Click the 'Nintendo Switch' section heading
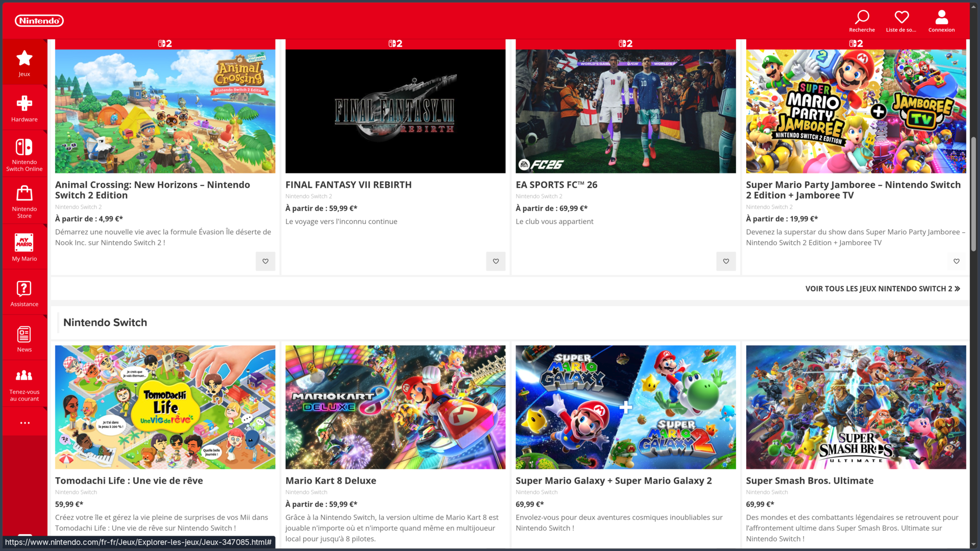This screenshot has height=551, width=980. [105, 322]
